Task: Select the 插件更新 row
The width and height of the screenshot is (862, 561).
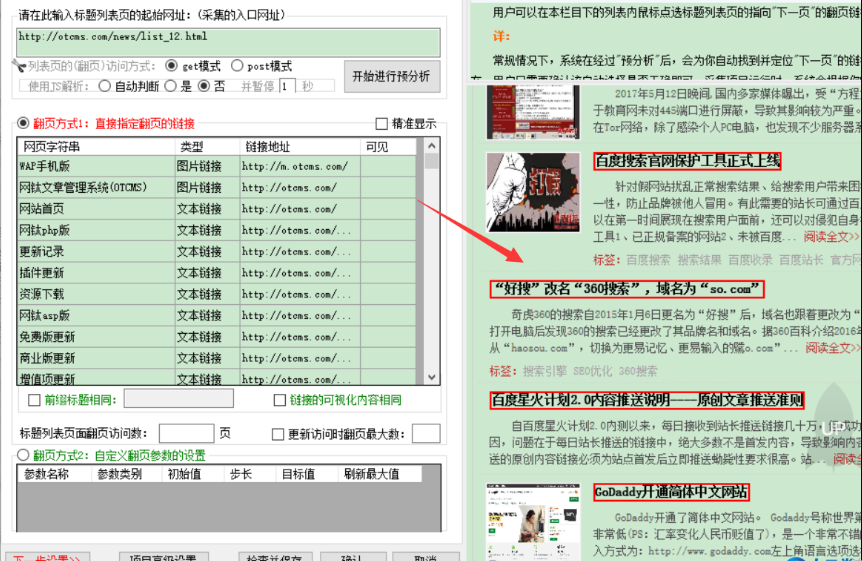Action: point(217,273)
